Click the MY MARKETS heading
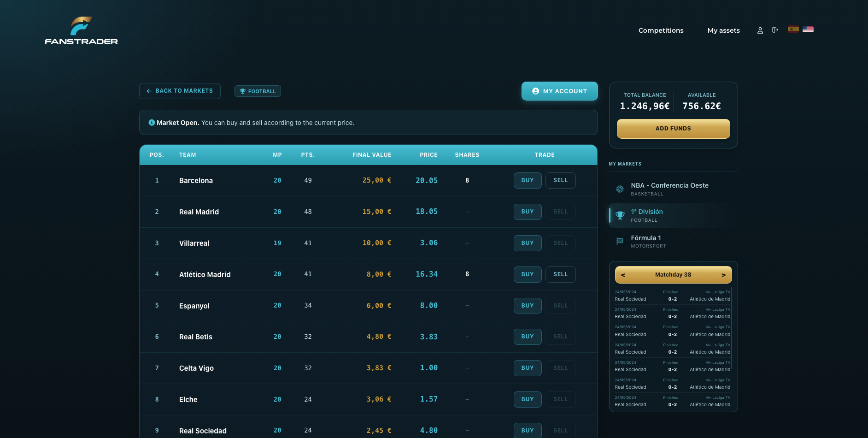The height and width of the screenshot is (438, 868). [625, 164]
